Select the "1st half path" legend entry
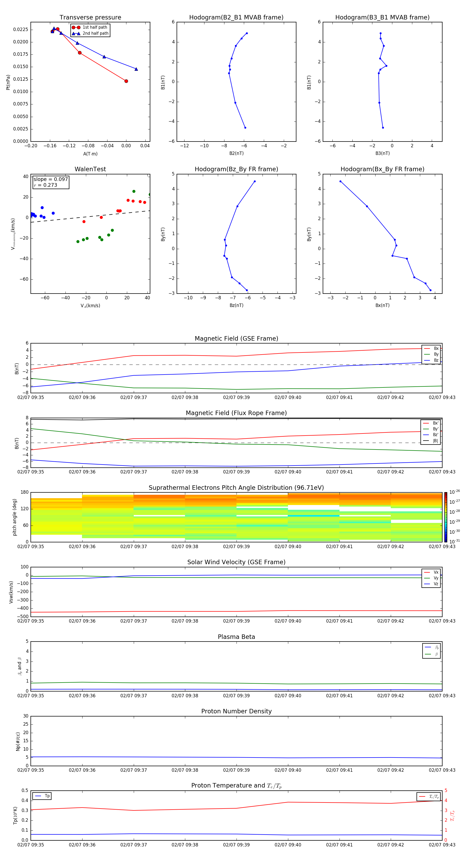The width and height of the screenshot is (473, 868). coord(90,27)
